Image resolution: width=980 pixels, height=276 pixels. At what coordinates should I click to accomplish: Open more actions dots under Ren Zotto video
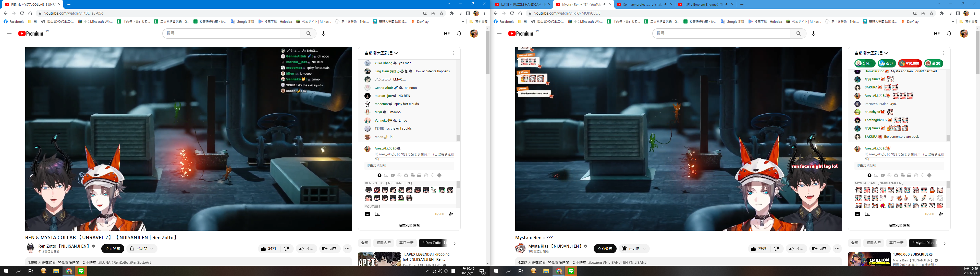347,249
